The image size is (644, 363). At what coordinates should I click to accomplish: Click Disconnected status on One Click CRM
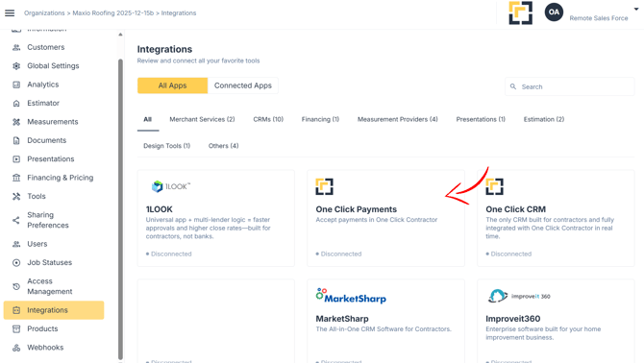pos(508,254)
